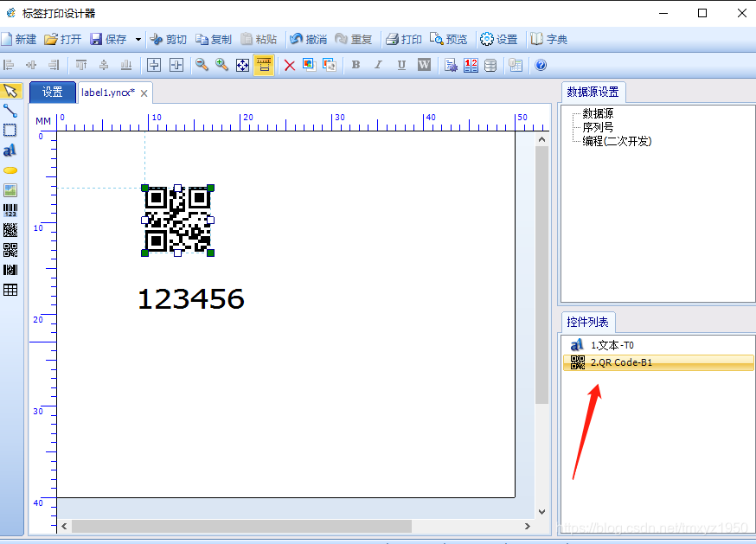Bring selected object to front
Viewport: 756px width, 544px height.
click(x=309, y=65)
